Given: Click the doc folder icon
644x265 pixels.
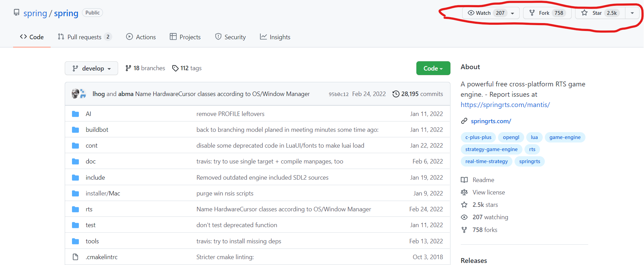Looking at the screenshot, I should tap(75, 161).
